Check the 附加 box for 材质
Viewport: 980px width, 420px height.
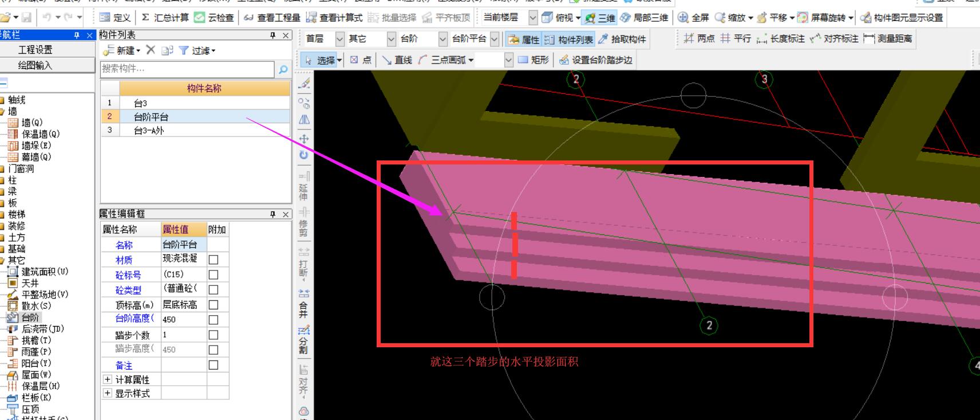(x=214, y=260)
